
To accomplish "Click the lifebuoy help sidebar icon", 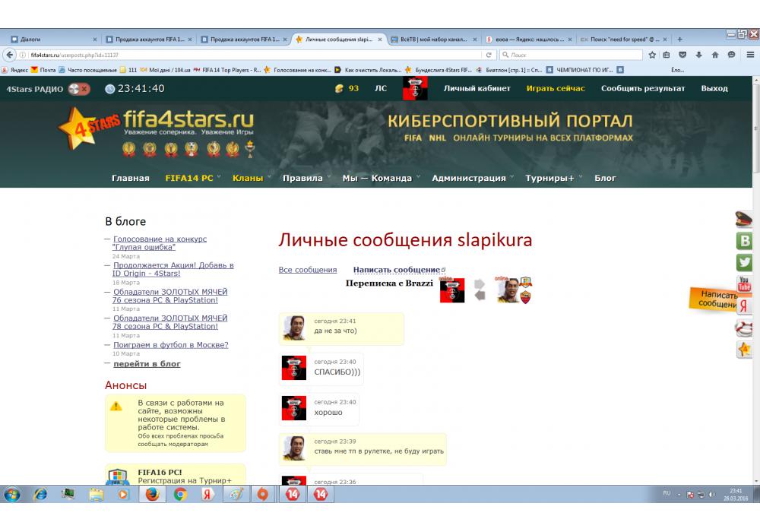I will [745, 328].
